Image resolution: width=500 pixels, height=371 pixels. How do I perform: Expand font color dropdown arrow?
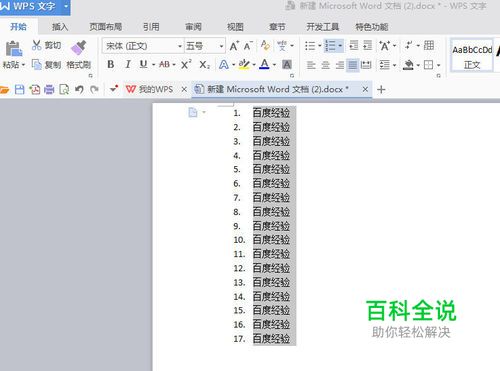[274, 65]
